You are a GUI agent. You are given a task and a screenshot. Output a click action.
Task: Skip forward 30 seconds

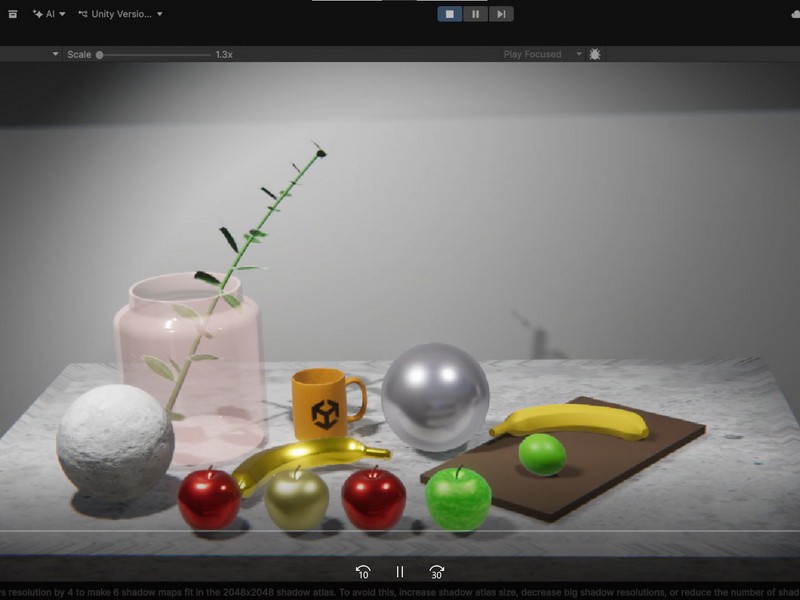click(436, 572)
